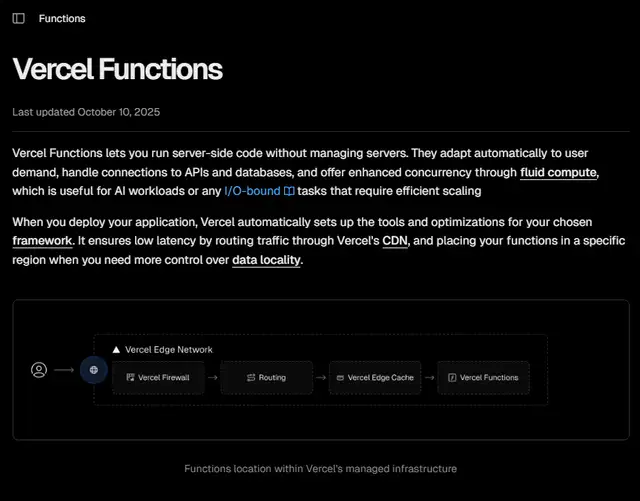Viewport: 640px width, 501px height.
Task: Open the CDN link
Action: [395, 242]
